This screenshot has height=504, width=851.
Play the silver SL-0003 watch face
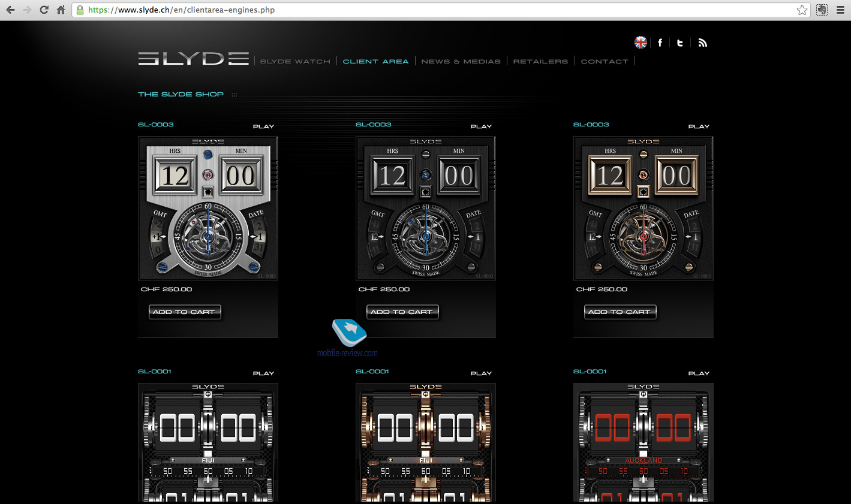coord(263,126)
